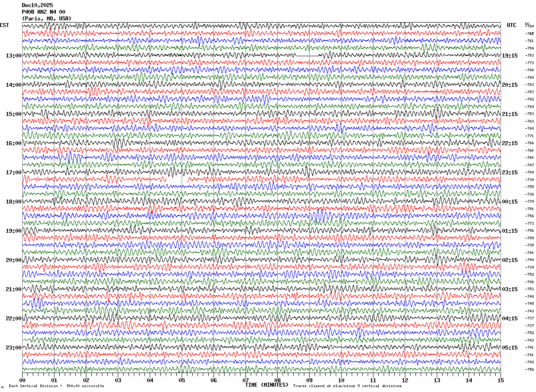Viewport: 536px width, 392px height.
Task: Click the DC offset value -736
Action: 529,194
